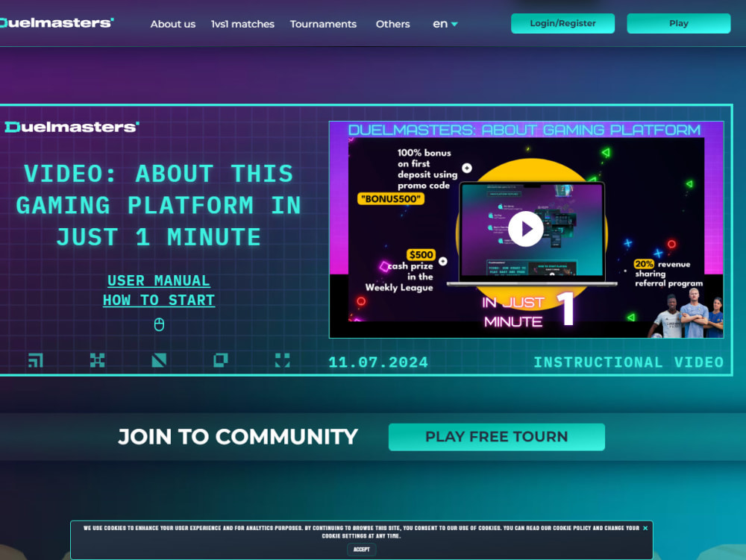
Task: Click the mouse scroll icon below links
Action: [x=160, y=324]
